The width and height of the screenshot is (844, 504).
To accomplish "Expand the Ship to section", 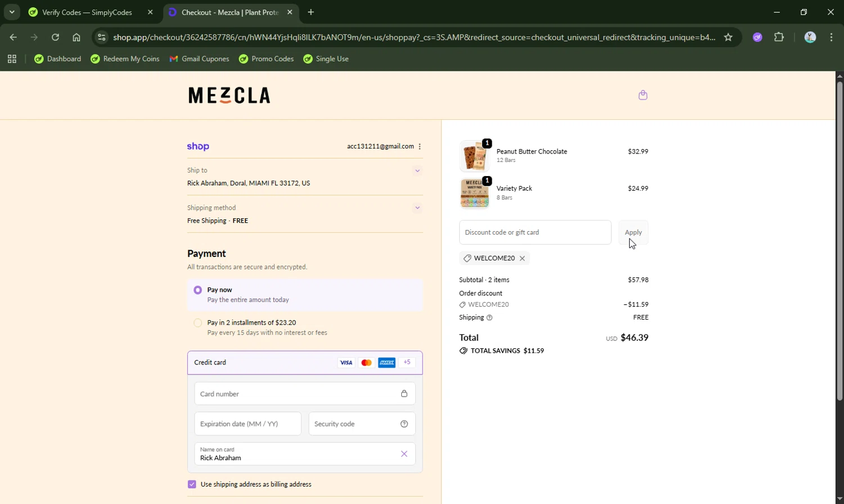I will click(x=417, y=170).
